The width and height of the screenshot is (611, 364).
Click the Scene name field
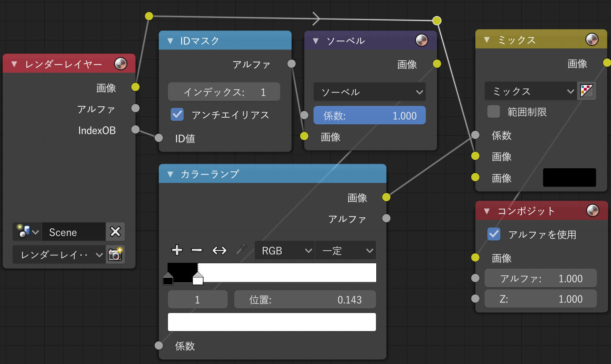coord(74,232)
